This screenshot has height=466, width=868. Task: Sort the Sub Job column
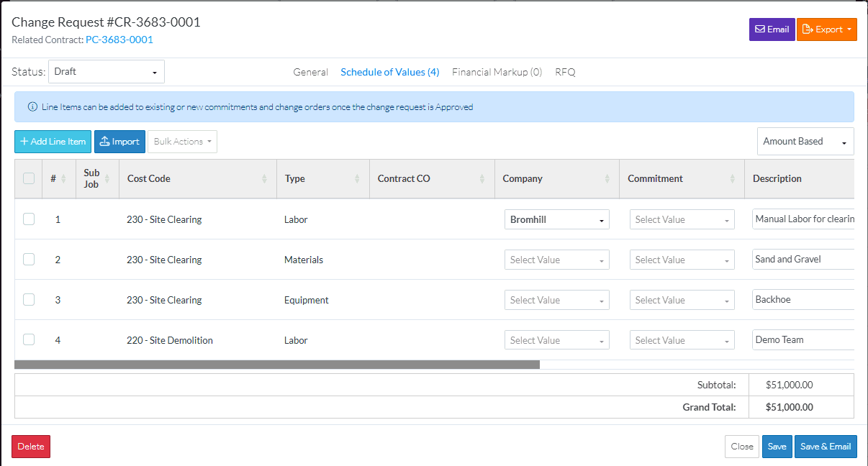click(107, 179)
